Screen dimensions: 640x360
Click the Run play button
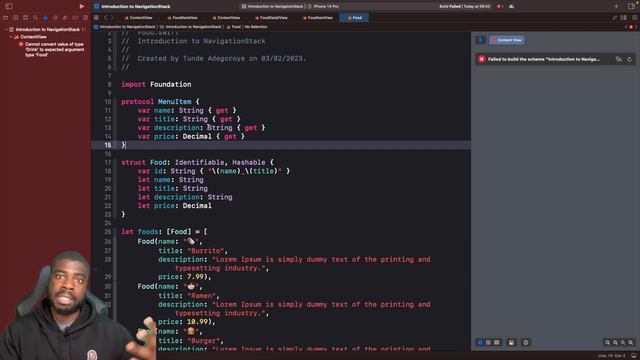click(x=82, y=6)
